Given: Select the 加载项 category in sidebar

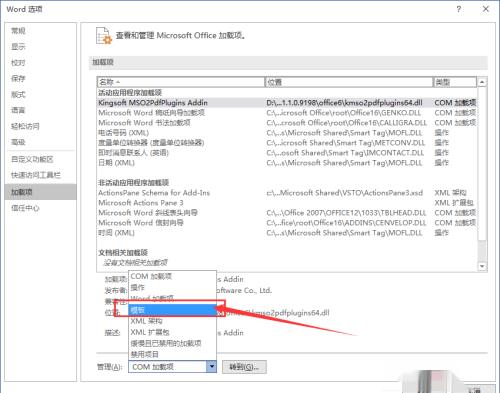Looking at the screenshot, I should click(x=41, y=192).
